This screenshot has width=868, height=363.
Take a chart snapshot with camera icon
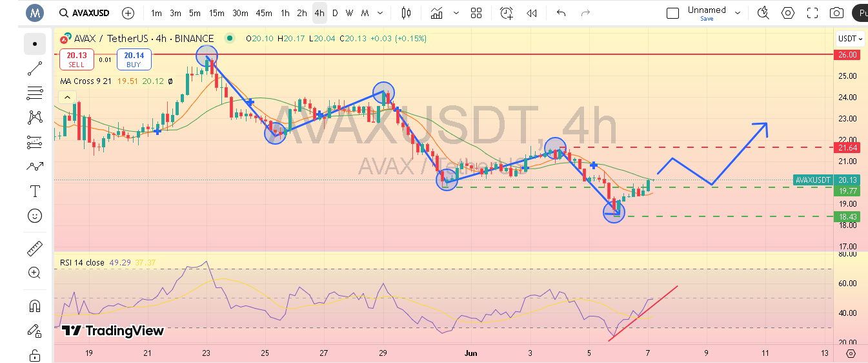coord(836,13)
